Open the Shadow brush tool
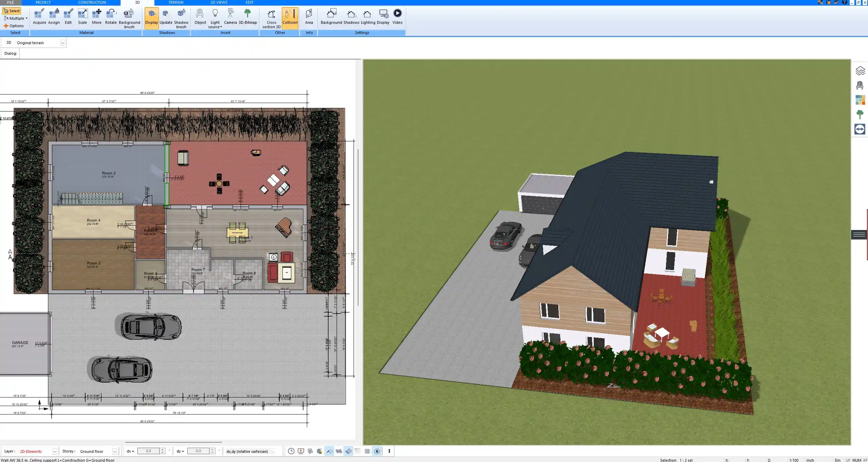The width and height of the screenshot is (868, 462). point(181,18)
